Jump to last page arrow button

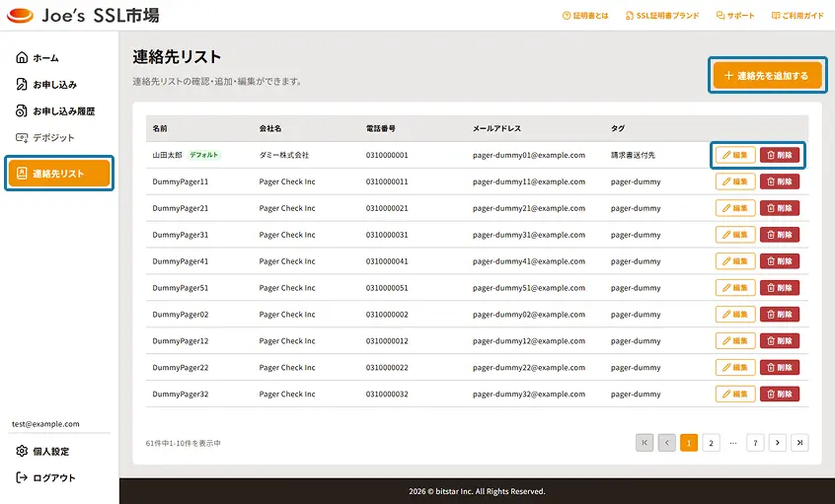click(799, 443)
